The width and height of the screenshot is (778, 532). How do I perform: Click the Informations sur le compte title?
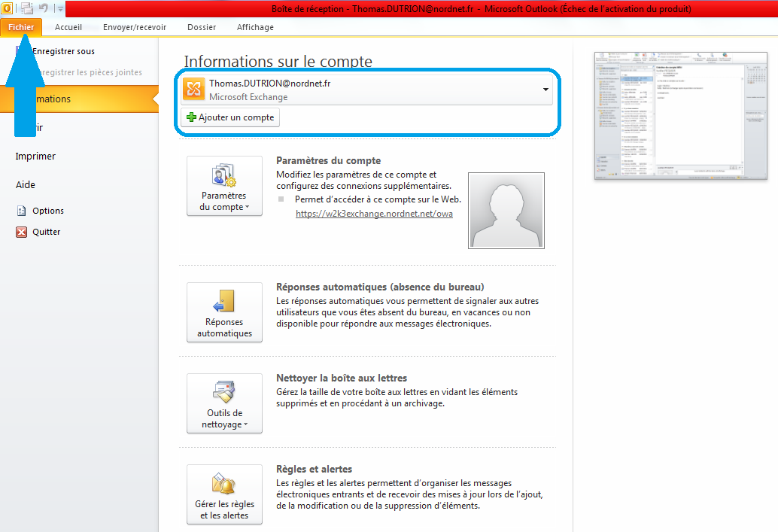(x=278, y=62)
